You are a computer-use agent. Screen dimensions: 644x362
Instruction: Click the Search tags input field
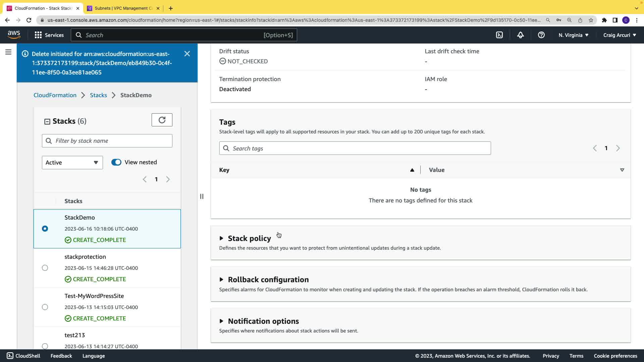tap(355, 148)
